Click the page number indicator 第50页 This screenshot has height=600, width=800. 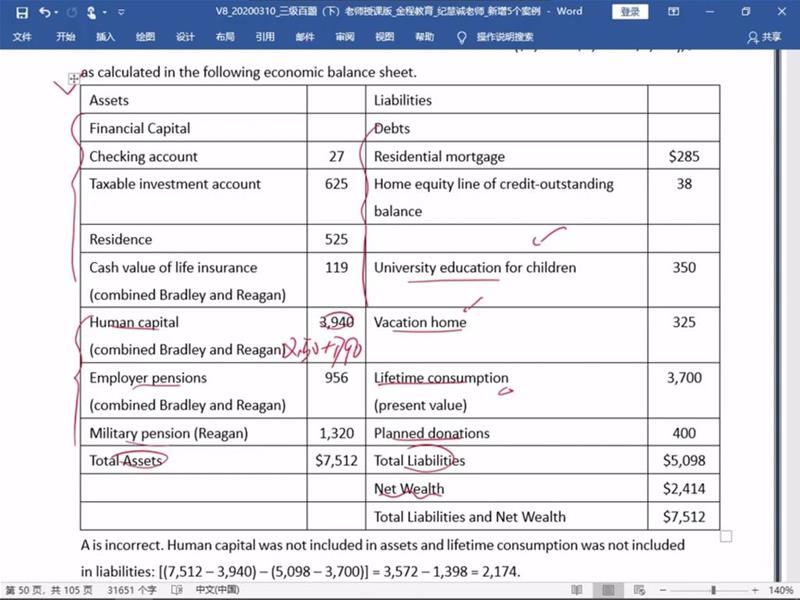(x=49, y=590)
